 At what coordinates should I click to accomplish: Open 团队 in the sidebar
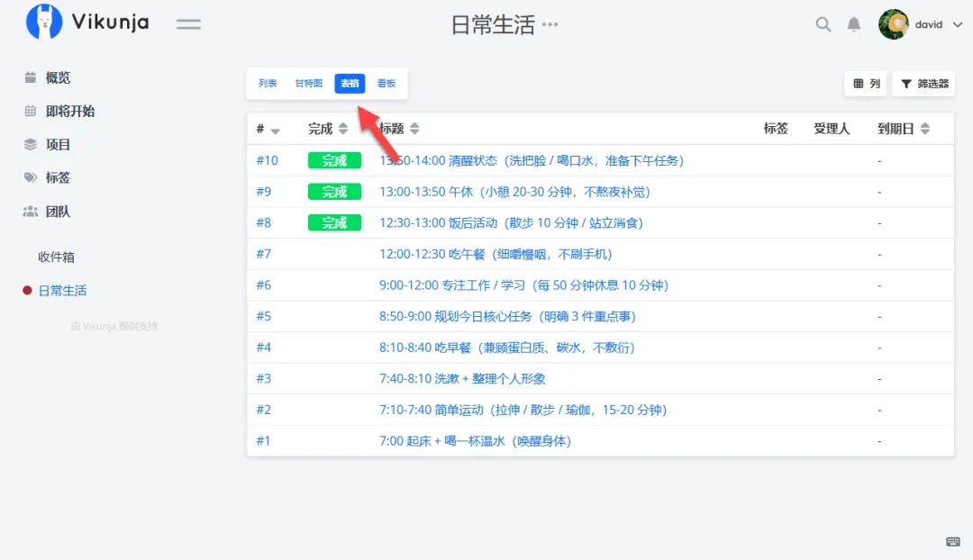click(x=58, y=212)
